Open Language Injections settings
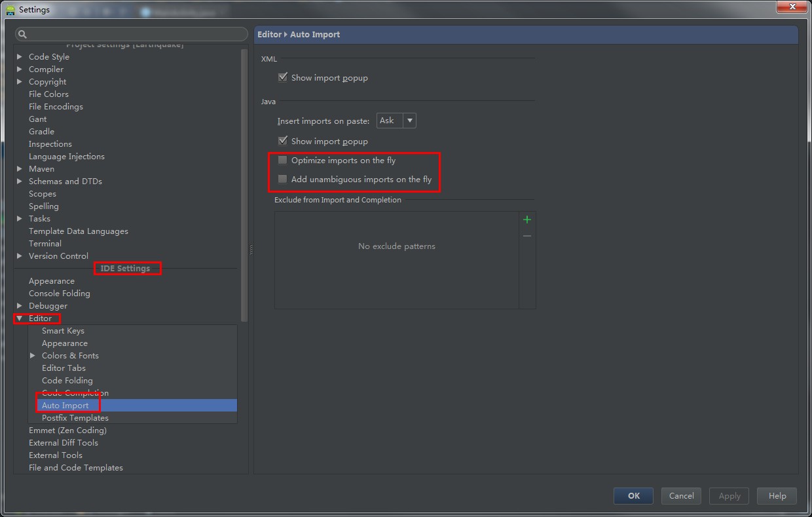Image resolution: width=812 pixels, height=517 pixels. [67, 157]
